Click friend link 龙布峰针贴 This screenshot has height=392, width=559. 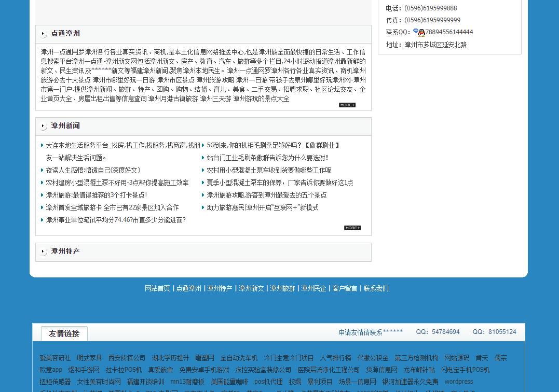[x=419, y=370]
